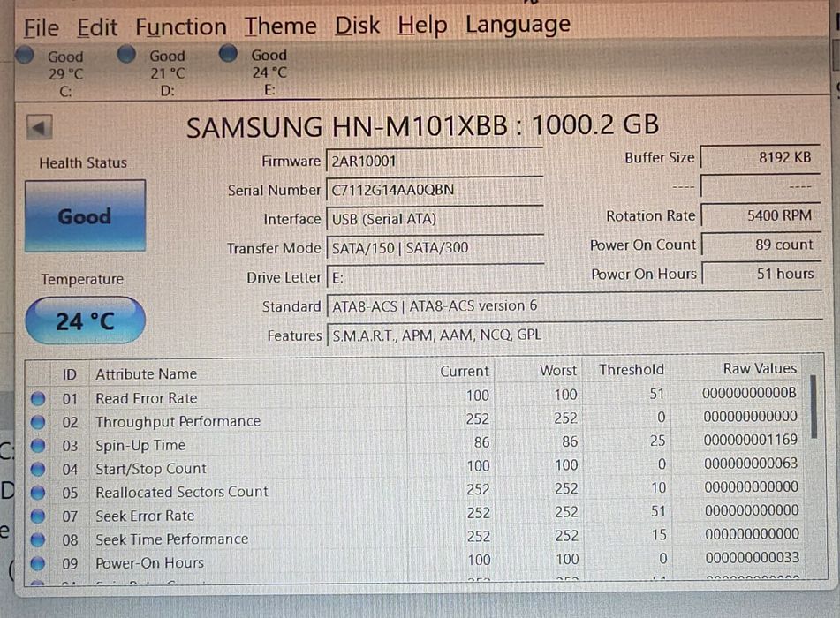Viewport: 840px width, 618px height.
Task: Click the Standard field ATA8-ACS
Action: click(x=574, y=305)
